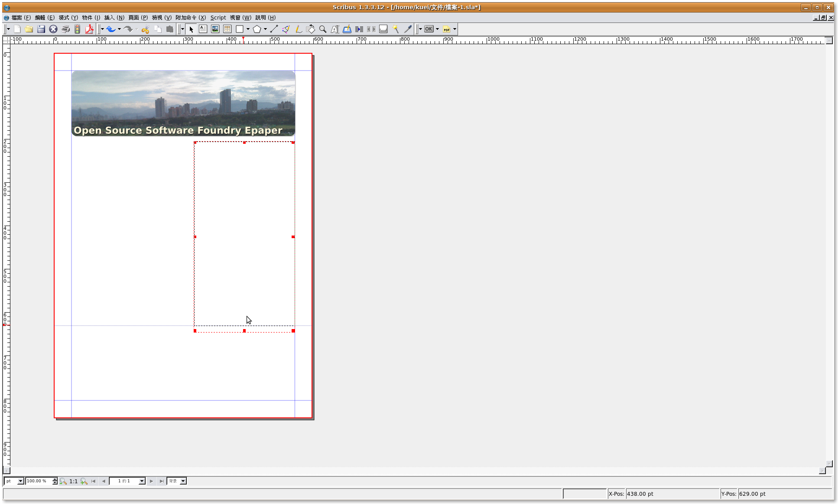The width and height of the screenshot is (838, 504).
Task: Choose the Eye Dropper tool
Action: 408,29
